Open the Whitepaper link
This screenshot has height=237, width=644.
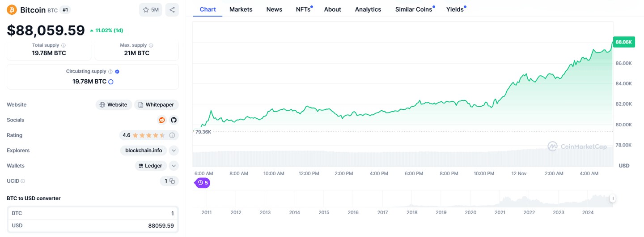click(157, 105)
